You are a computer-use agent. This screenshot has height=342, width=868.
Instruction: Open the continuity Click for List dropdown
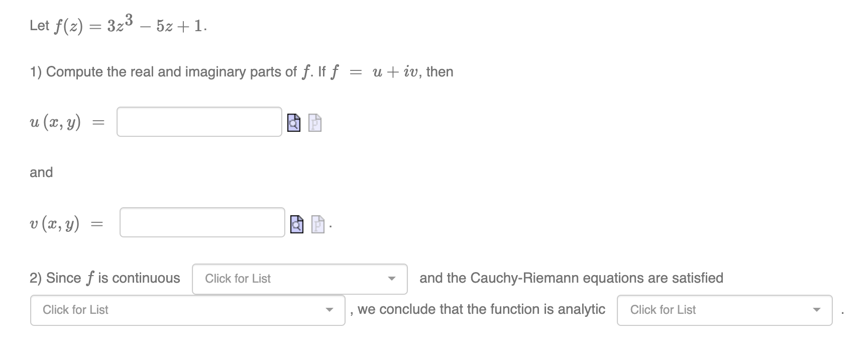click(299, 279)
